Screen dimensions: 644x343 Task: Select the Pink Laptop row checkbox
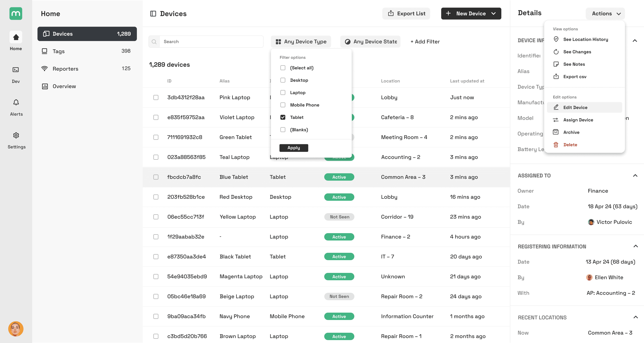[156, 97]
